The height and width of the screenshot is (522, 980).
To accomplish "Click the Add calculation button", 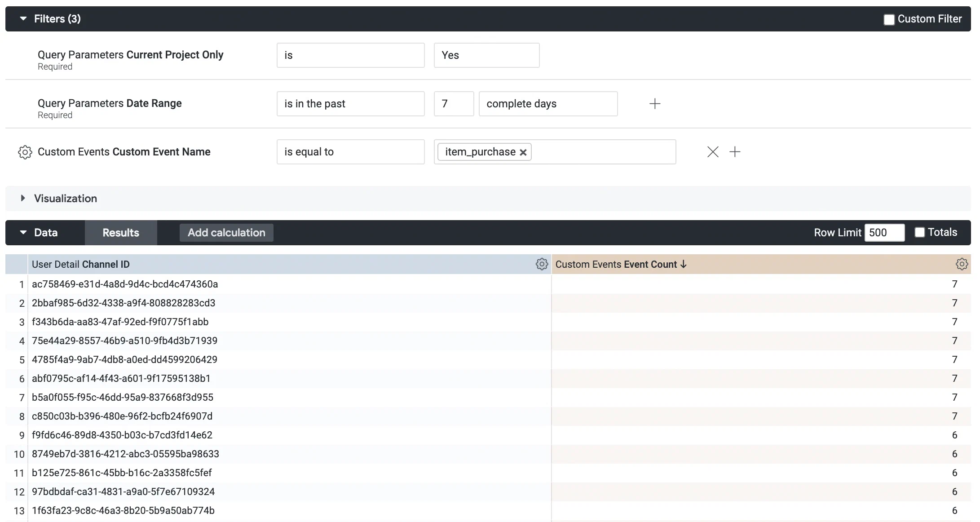I will click(226, 232).
